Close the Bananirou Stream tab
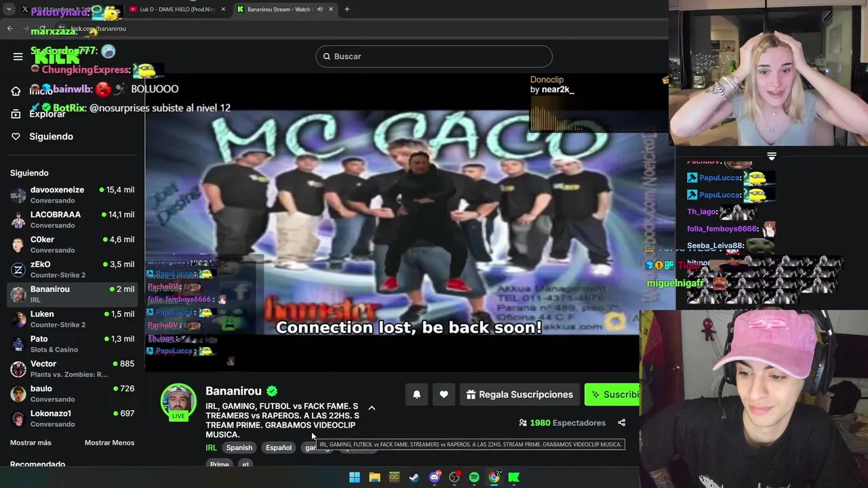Image resolution: width=868 pixels, height=488 pixels. (x=331, y=9)
